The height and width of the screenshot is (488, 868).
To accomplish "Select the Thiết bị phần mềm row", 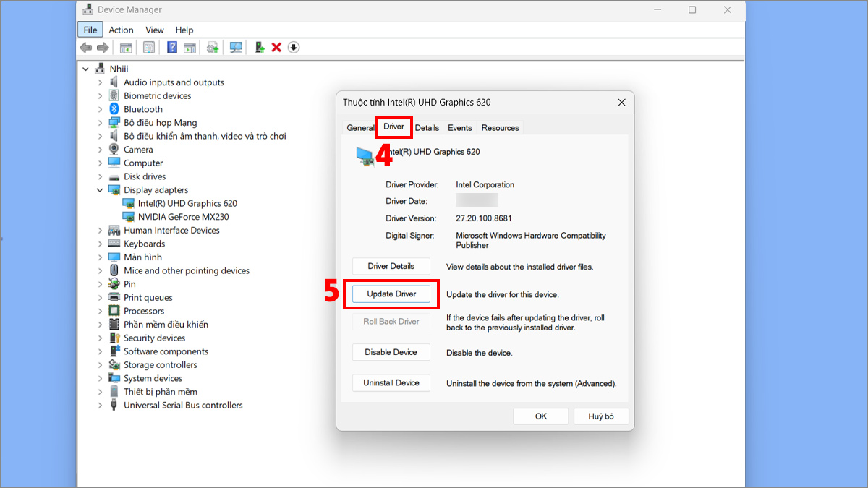I will click(x=161, y=392).
